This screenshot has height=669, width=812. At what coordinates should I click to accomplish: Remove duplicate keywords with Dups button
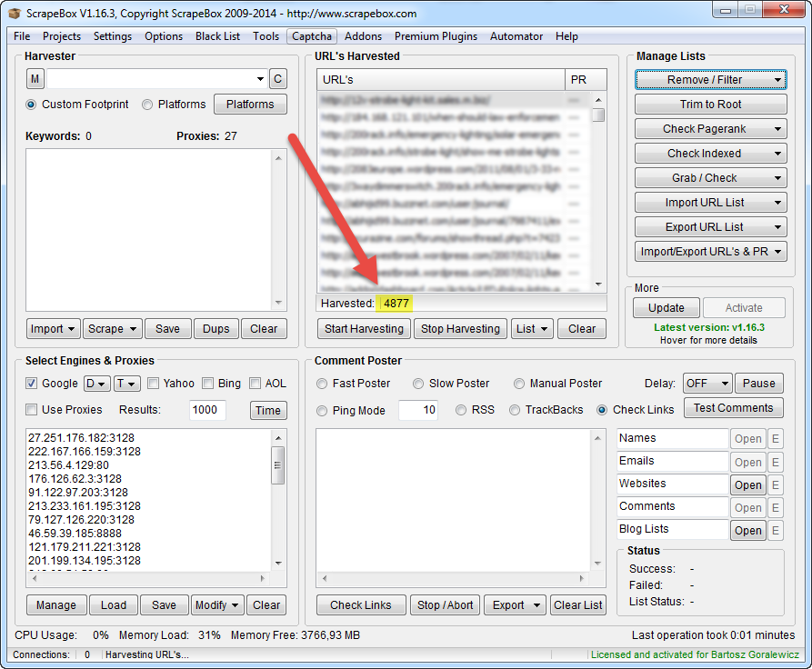[x=216, y=329]
